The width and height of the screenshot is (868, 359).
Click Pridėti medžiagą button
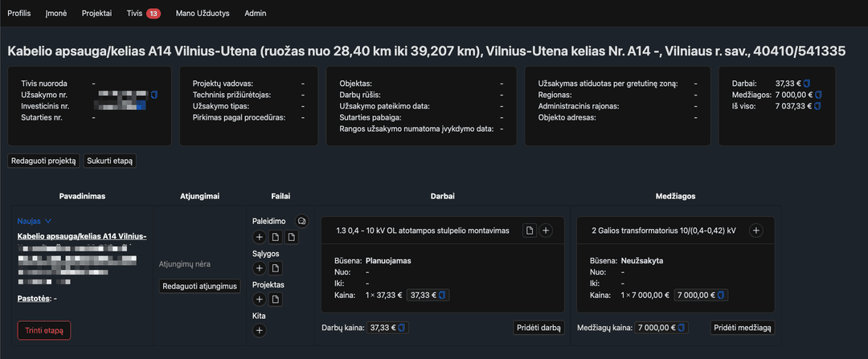pyautogui.click(x=743, y=328)
